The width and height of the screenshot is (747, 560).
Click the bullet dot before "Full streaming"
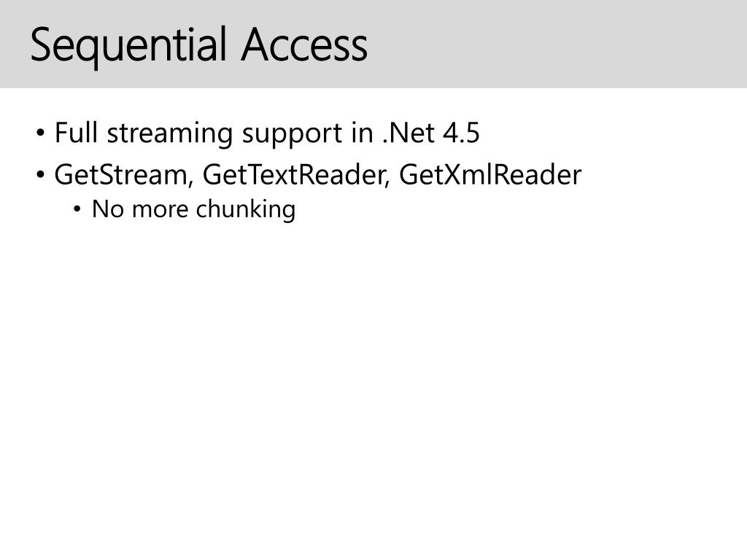41,133
